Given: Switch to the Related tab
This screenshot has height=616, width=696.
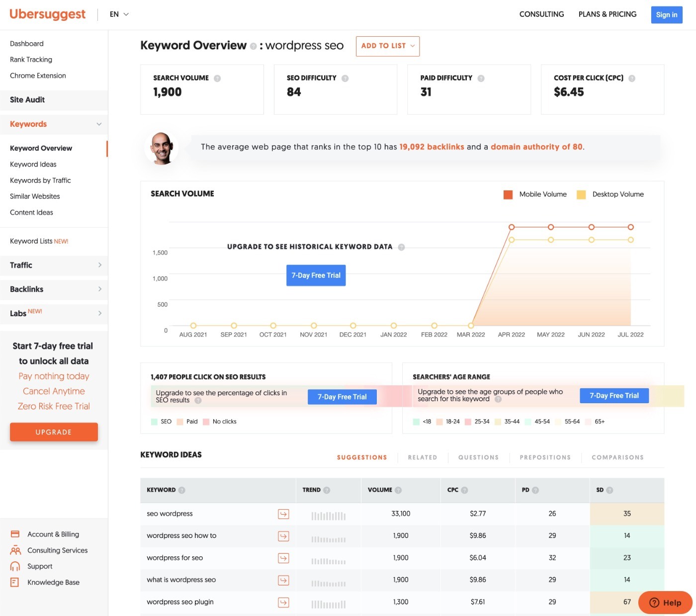Looking at the screenshot, I should coord(423,457).
